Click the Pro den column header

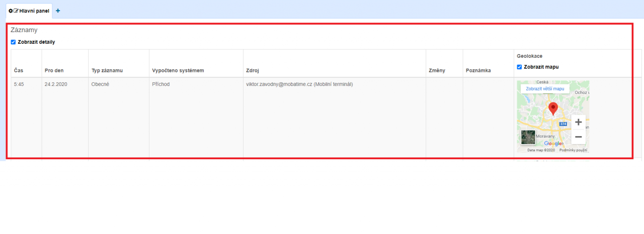pos(54,70)
